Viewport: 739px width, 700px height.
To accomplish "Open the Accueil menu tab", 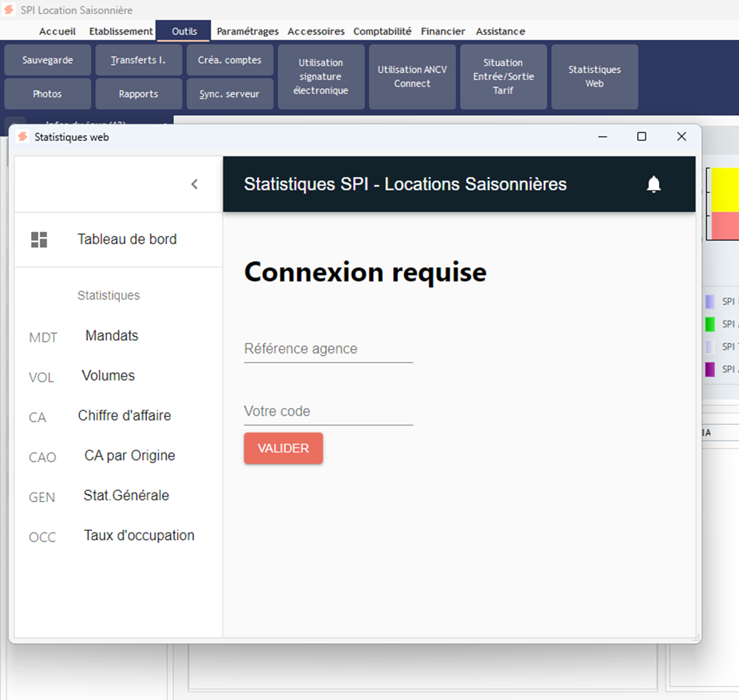I will pyautogui.click(x=57, y=32).
